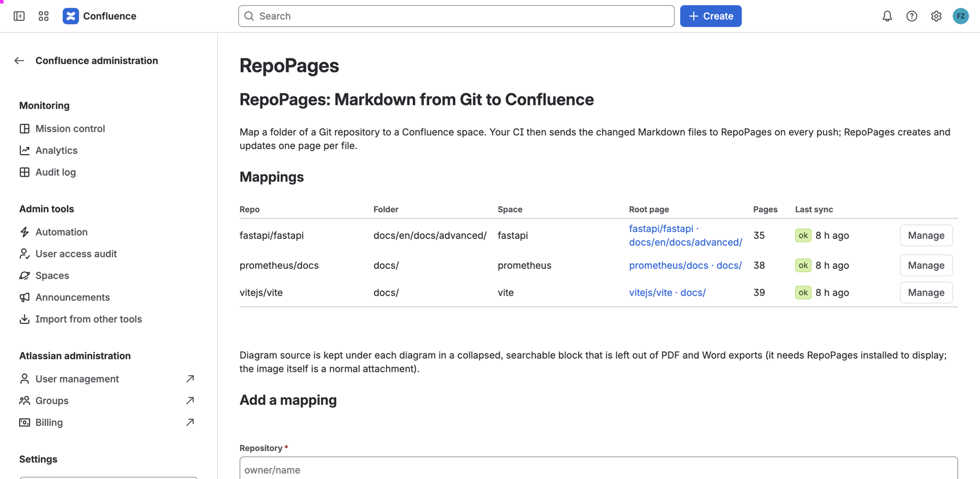Click the Confluence logo icon
The height and width of the screenshot is (479, 980).
pos(71,16)
